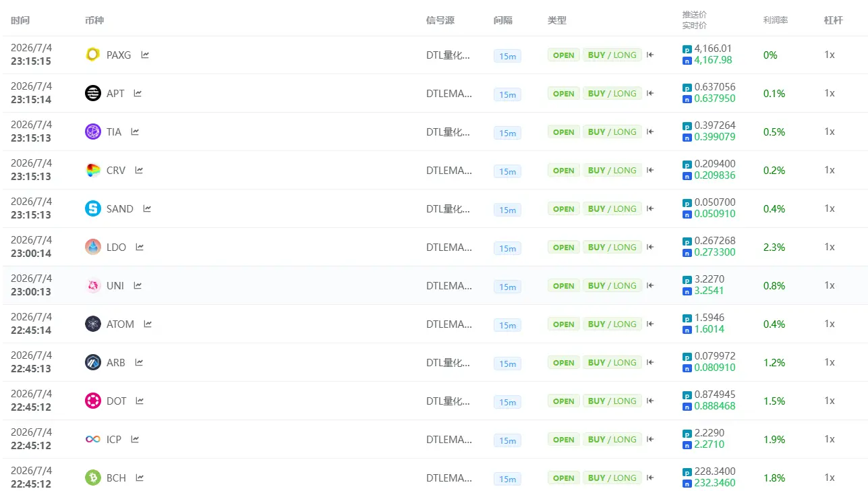Click the 杠杆 column header
868x491 pixels.
(832, 20)
